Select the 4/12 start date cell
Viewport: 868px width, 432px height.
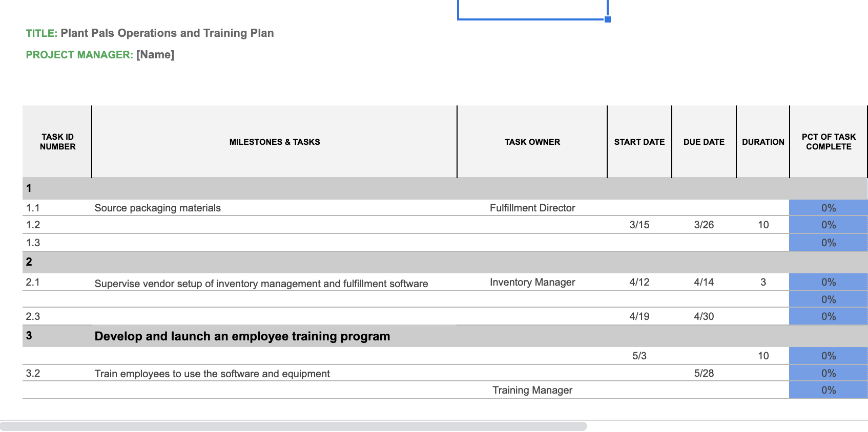coord(639,282)
